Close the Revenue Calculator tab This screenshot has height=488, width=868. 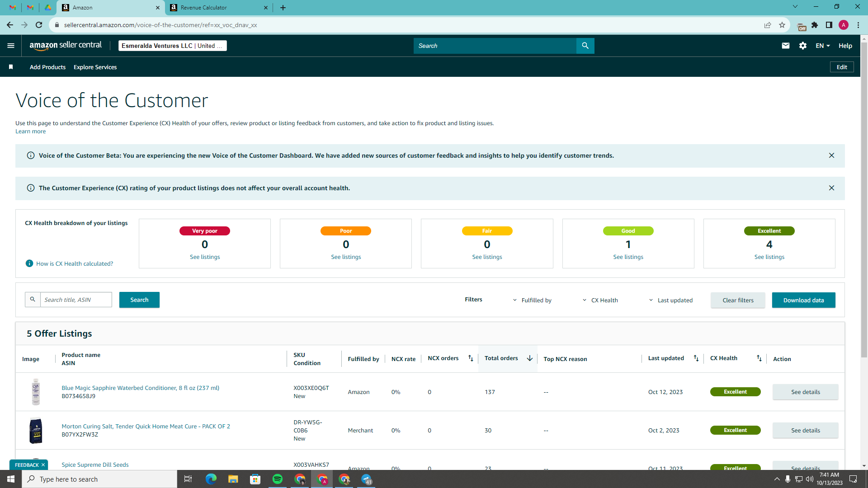(266, 8)
